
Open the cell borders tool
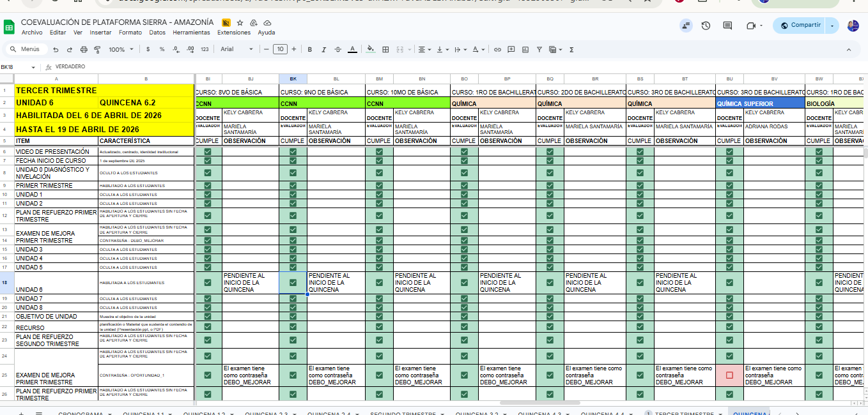point(385,49)
